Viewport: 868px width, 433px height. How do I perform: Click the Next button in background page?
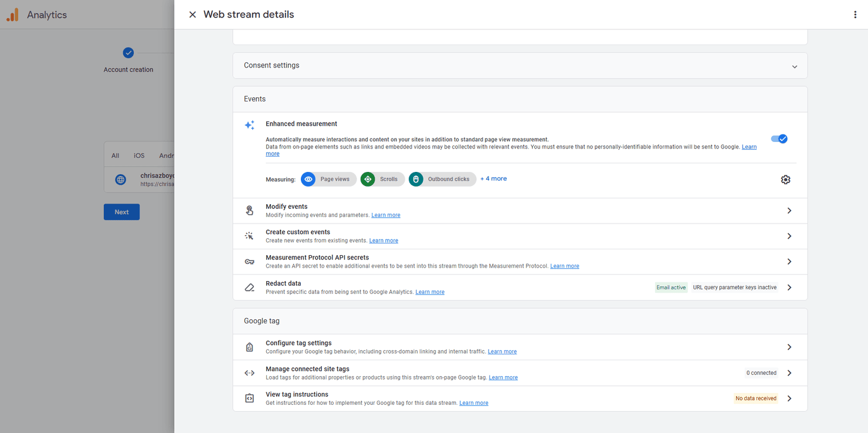pos(121,212)
